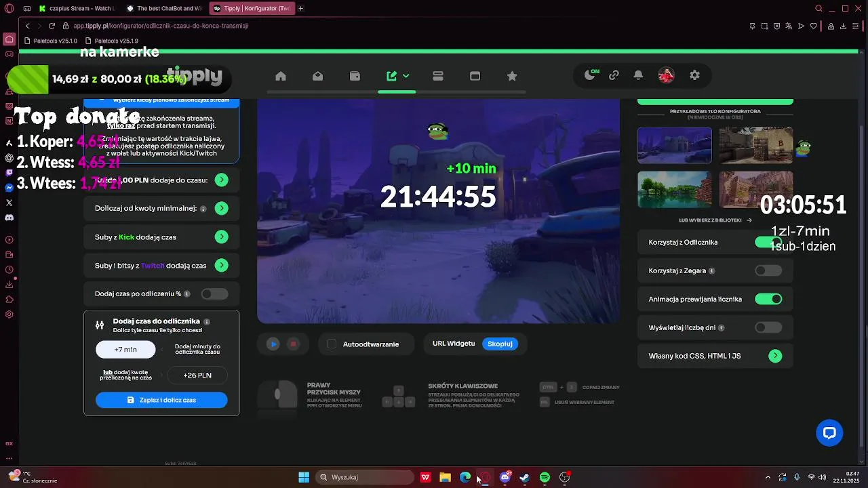Screen dimensions: 868x488
Task: Toggle 'Wyświetlaj liczbę dni' switch
Action: (x=768, y=327)
